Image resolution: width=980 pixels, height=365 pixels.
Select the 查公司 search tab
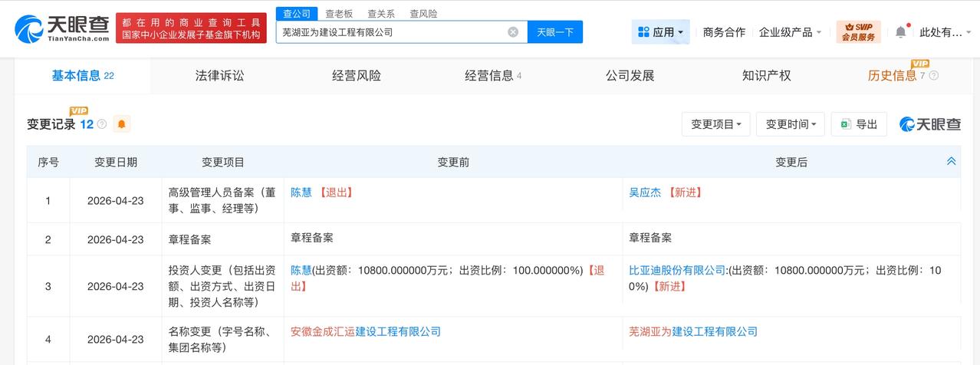click(297, 14)
